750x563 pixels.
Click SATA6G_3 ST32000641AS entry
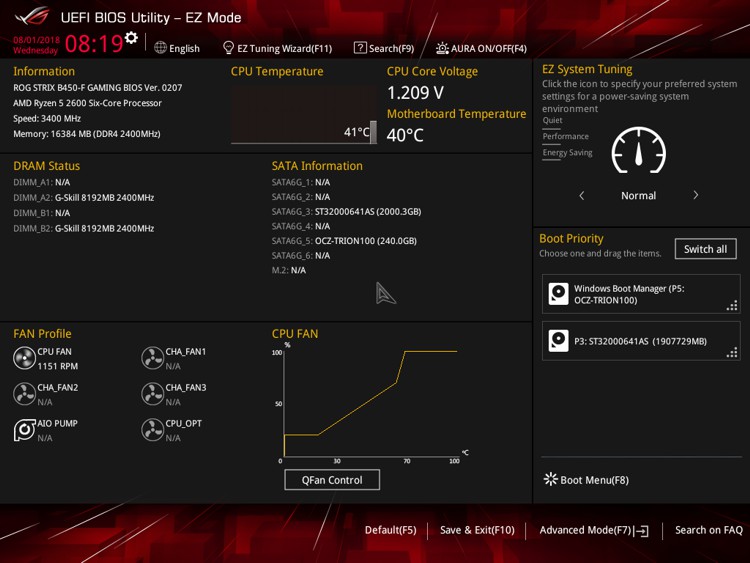click(346, 211)
